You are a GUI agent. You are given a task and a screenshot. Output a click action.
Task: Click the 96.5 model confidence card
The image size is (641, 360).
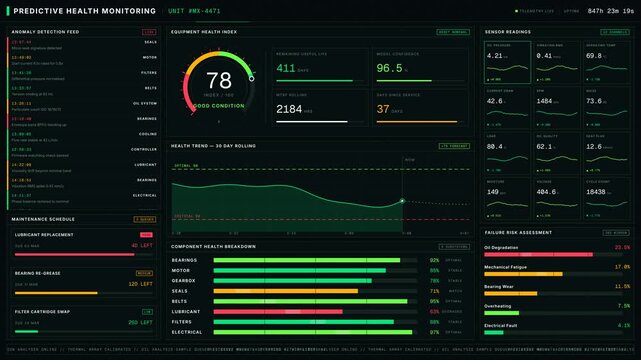tap(420, 67)
